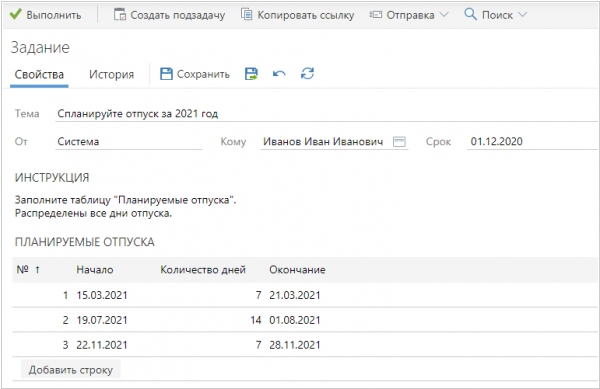Switch to the История tab
The image size is (600, 389).
[111, 74]
